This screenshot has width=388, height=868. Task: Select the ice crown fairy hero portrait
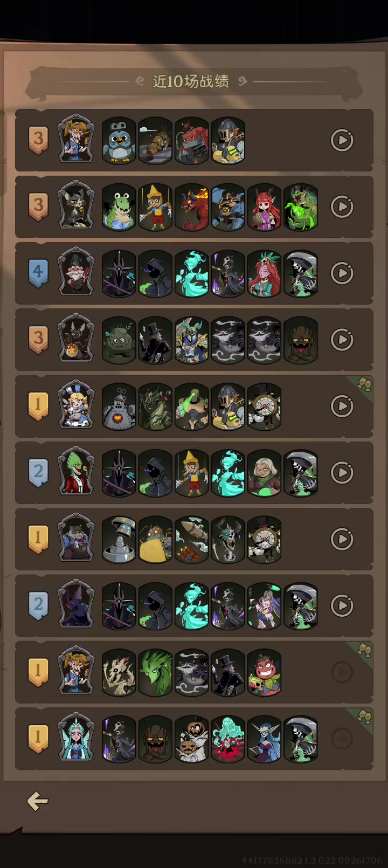point(76,738)
